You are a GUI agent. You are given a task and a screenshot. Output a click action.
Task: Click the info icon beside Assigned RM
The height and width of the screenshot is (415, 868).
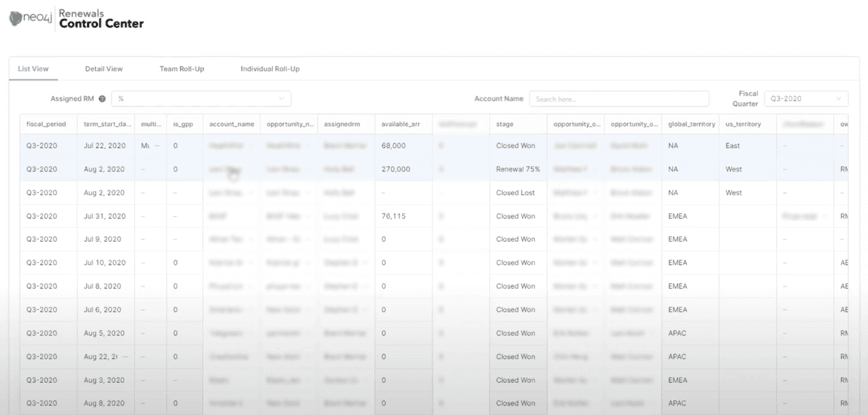(x=102, y=99)
